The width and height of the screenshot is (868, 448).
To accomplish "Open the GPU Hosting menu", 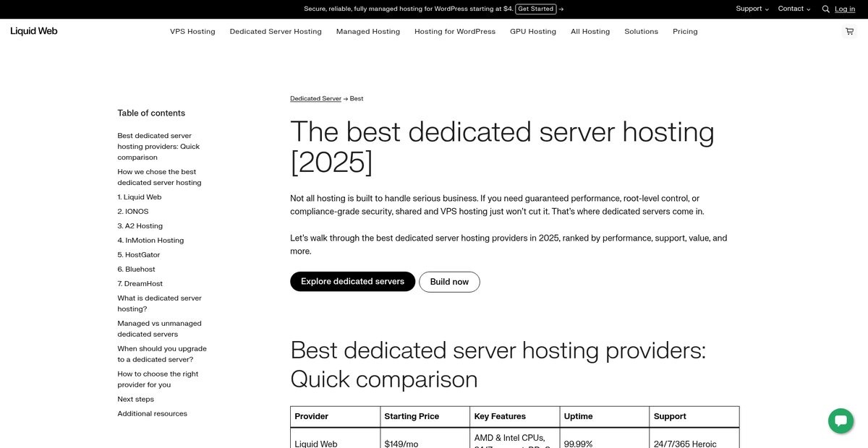I will (x=533, y=32).
